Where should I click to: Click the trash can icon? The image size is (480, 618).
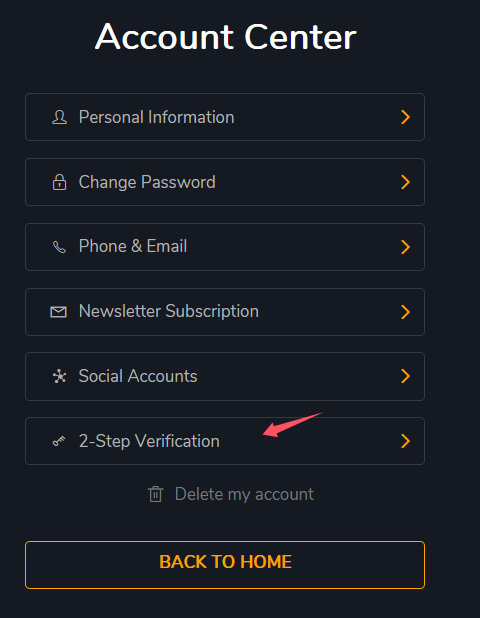click(x=155, y=494)
